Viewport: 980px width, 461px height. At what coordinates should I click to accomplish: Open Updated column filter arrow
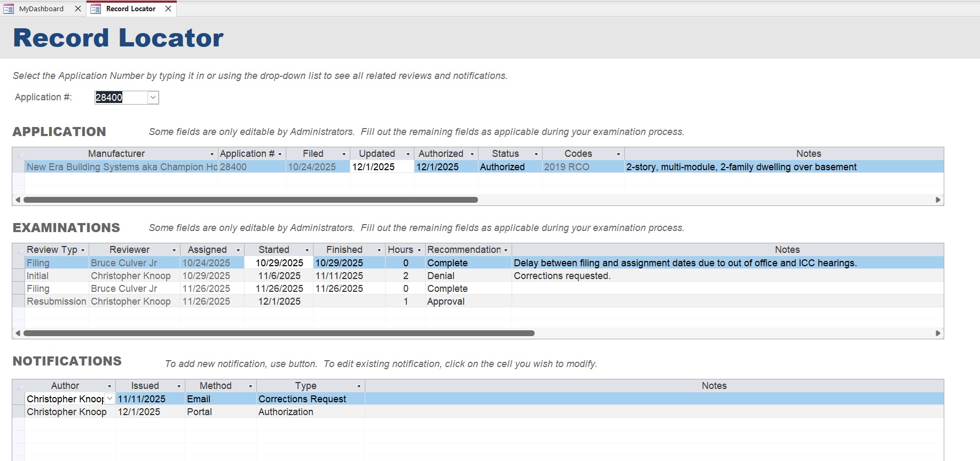408,154
